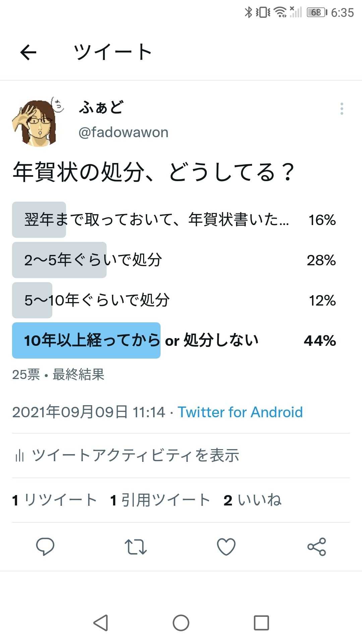Tap the back arrow icon
This screenshot has width=362, height=644.
click(x=28, y=53)
